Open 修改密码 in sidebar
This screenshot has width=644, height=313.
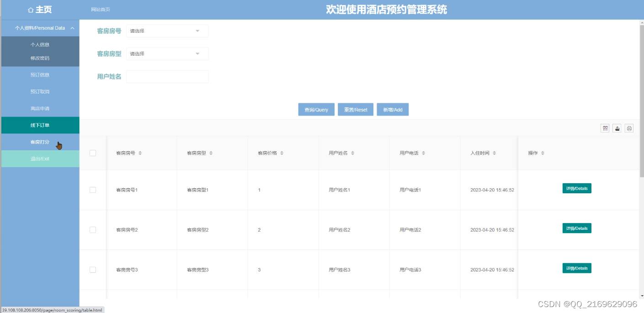pyautogui.click(x=40, y=58)
